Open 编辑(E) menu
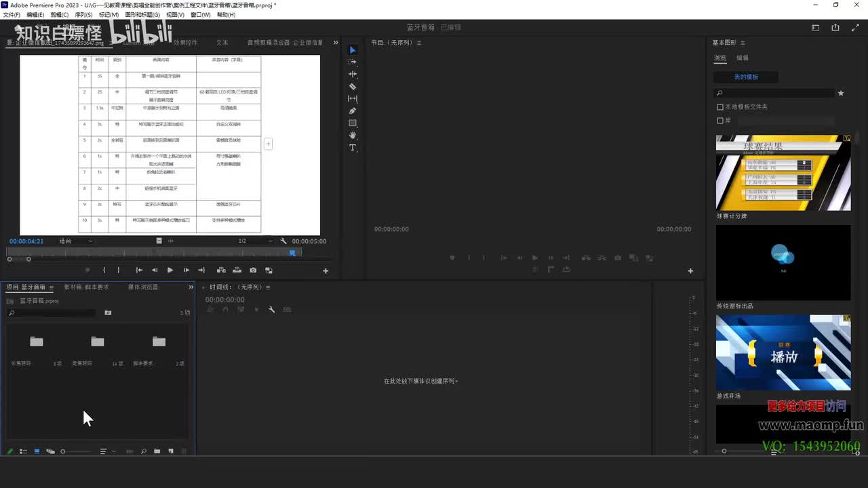The width and height of the screenshot is (868, 488). click(35, 14)
